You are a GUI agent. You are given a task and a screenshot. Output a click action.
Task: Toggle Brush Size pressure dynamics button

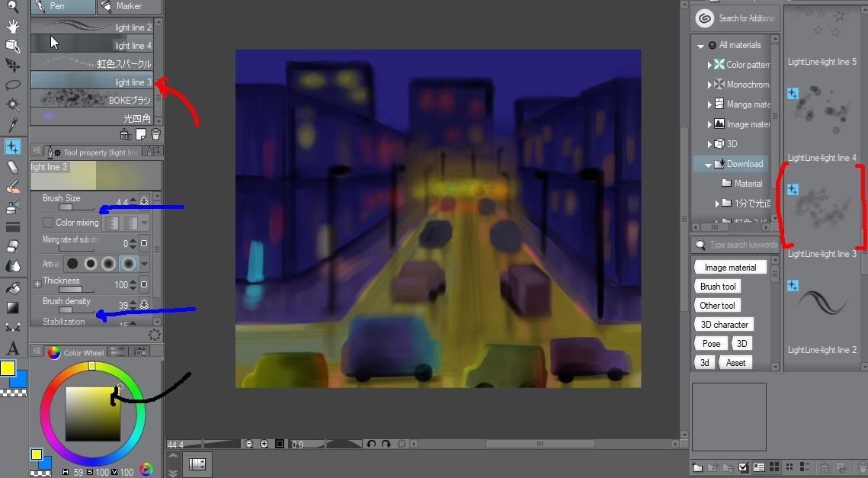tap(144, 201)
